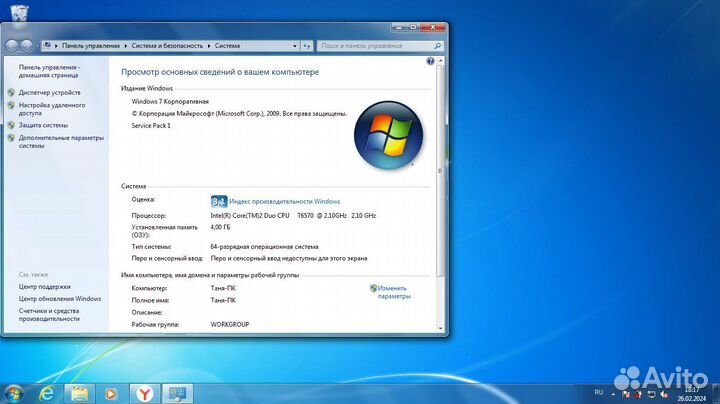This screenshot has width=720, height=404.
Task: Launch Internet Explorer from taskbar
Action: point(47,393)
